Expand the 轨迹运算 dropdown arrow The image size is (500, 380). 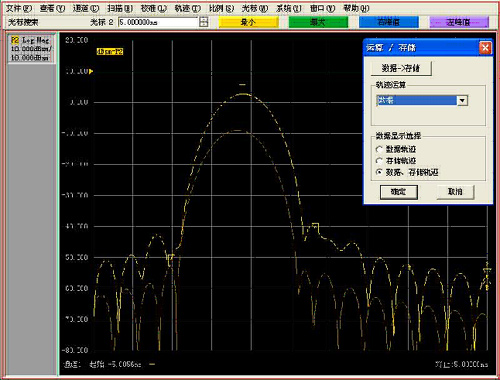pyautogui.click(x=462, y=100)
